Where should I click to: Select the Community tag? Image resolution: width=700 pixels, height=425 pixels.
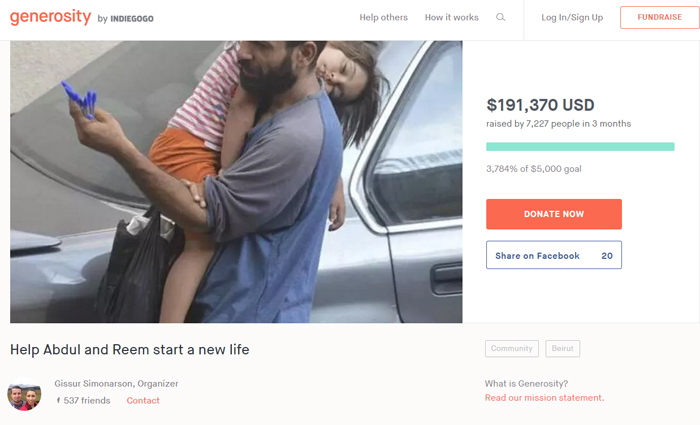click(512, 349)
